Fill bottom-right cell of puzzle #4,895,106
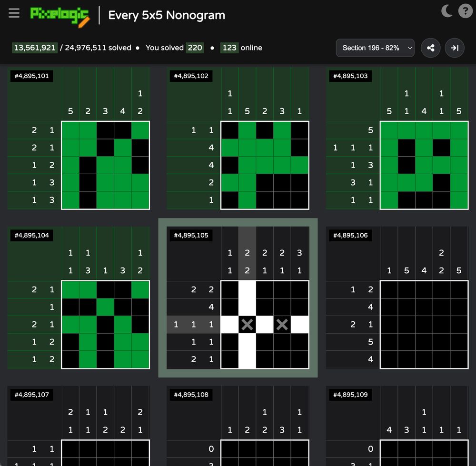Screen dimensions: 476x466 pyautogui.click(x=459, y=359)
